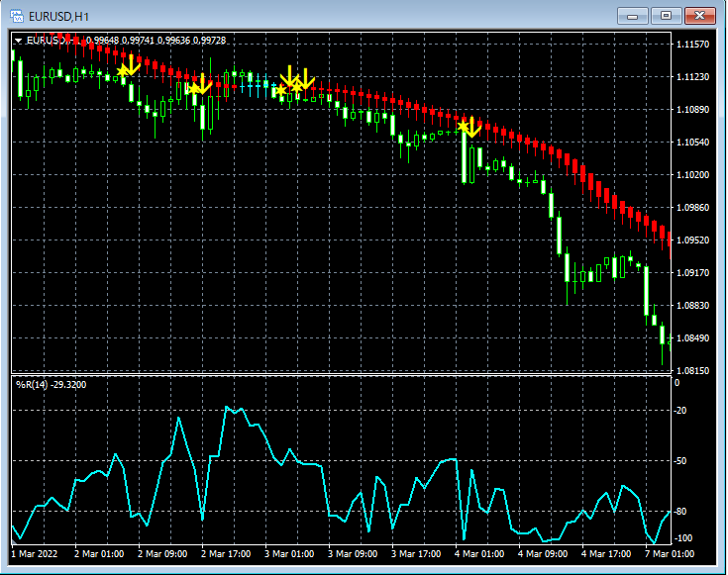Click the 1.10540 price axis label
This screenshot has height=575, width=728.
point(693,142)
